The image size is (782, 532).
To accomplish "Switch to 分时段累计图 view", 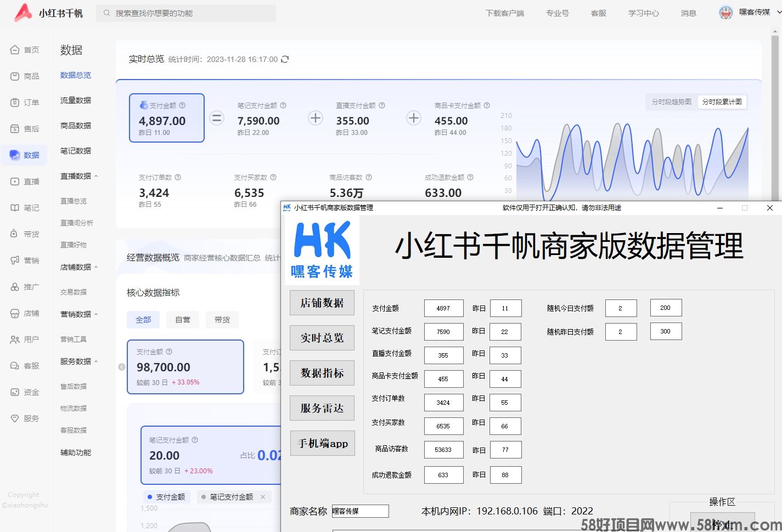I will coord(722,102).
